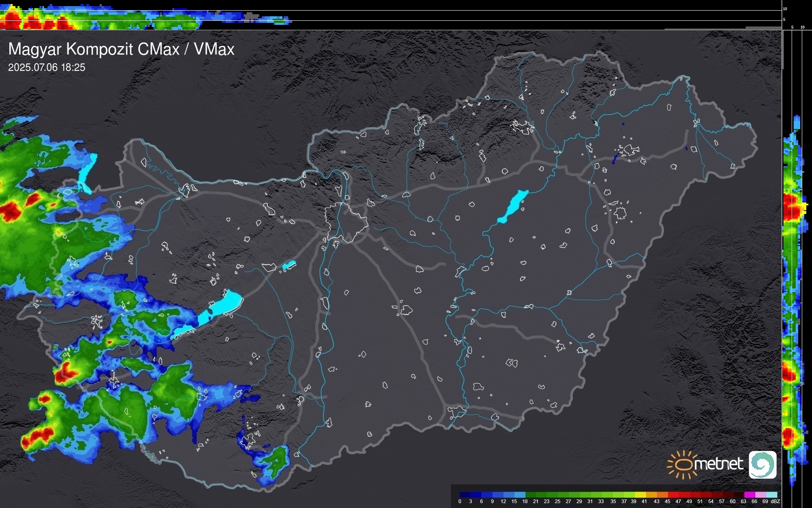
Task: Click the Magyar Kompozit CMax / VMax title
Action: click(121, 49)
